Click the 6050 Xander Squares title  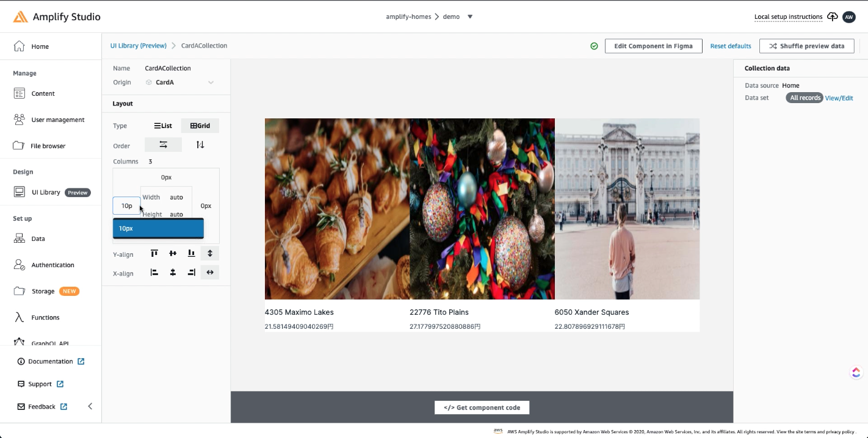591,312
